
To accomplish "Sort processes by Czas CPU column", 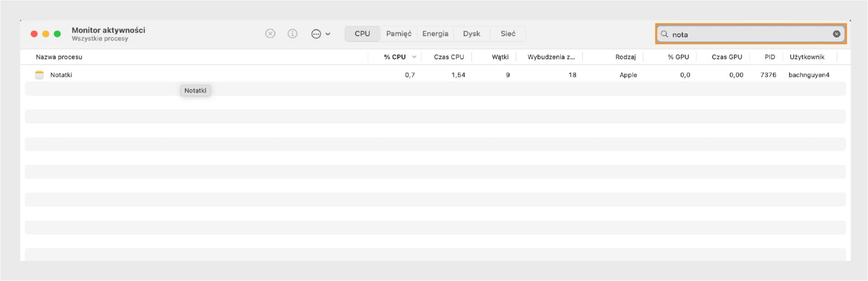I will point(448,57).
